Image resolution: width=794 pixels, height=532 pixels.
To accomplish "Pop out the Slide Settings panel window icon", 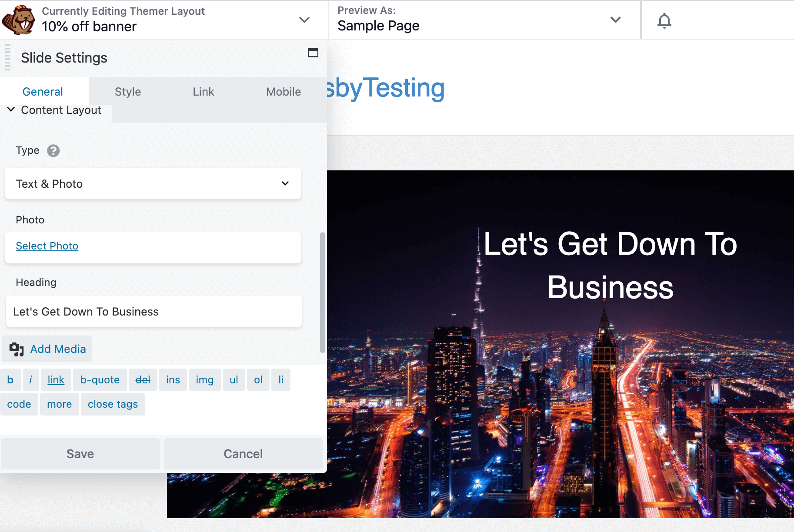I will (314, 53).
